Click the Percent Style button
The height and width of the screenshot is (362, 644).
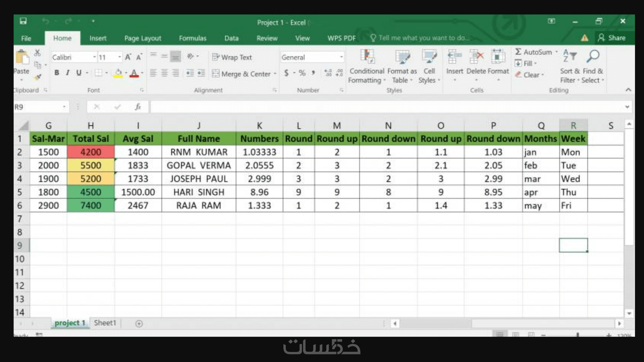(x=302, y=73)
